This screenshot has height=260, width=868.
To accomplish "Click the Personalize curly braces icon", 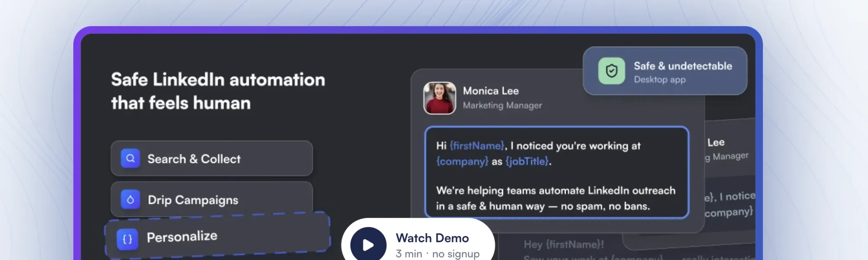I will pyautogui.click(x=127, y=239).
